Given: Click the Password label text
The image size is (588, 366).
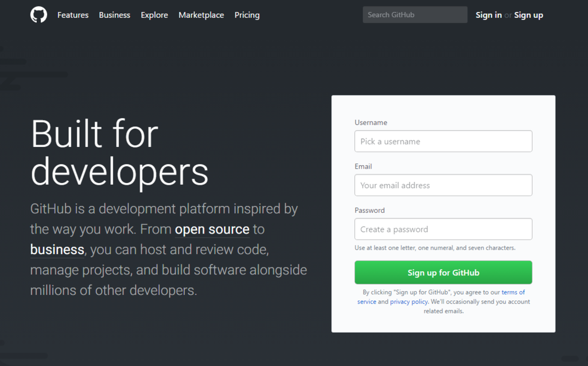Looking at the screenshot, I should (369, 210).
